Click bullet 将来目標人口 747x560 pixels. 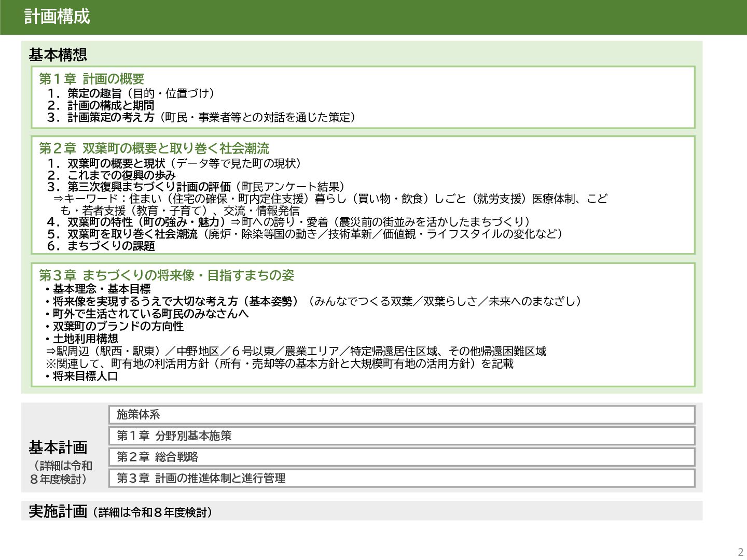[x=81, y=376]
